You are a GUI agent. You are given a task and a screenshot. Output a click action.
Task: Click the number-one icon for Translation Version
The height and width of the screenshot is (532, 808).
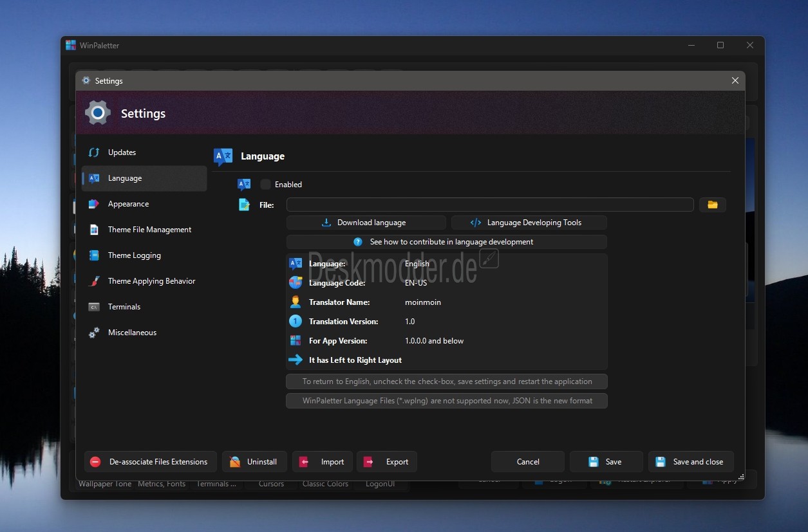click(296, 321)
